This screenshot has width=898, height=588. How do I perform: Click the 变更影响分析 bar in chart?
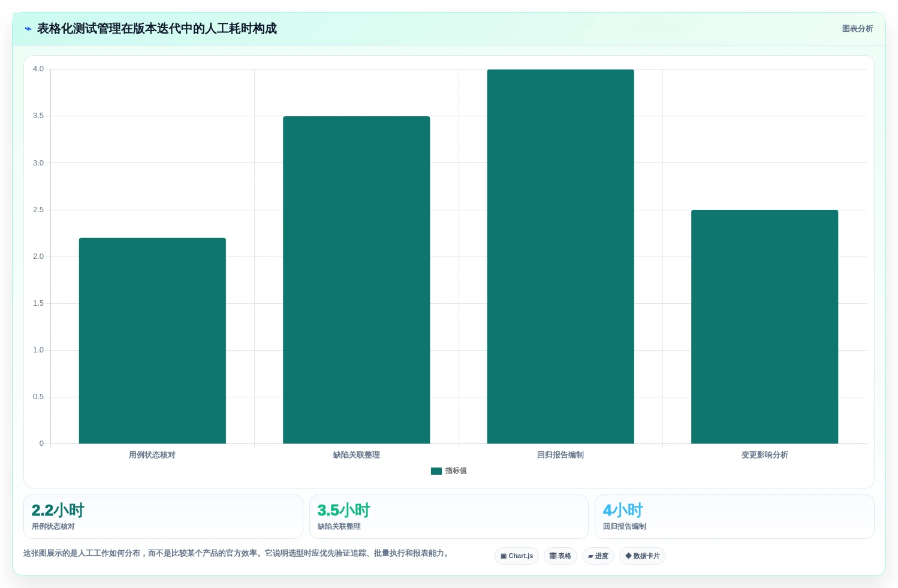pos(764,327)
